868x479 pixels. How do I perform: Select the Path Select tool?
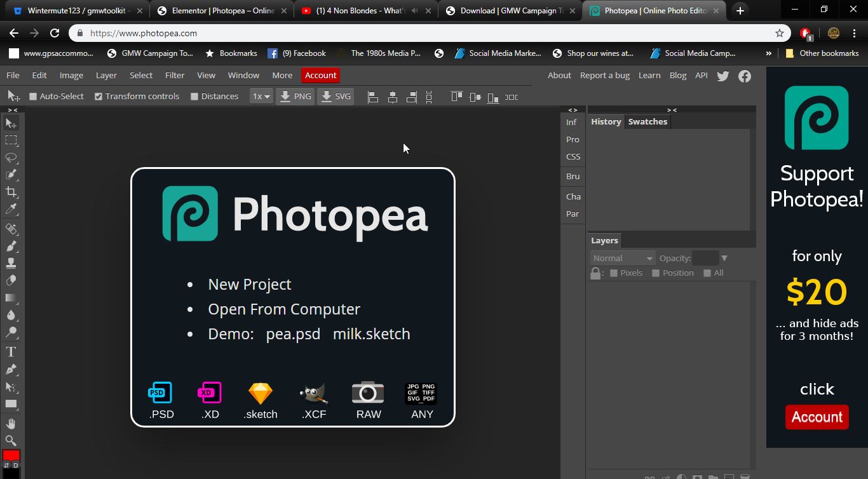[x=11, y=386]
